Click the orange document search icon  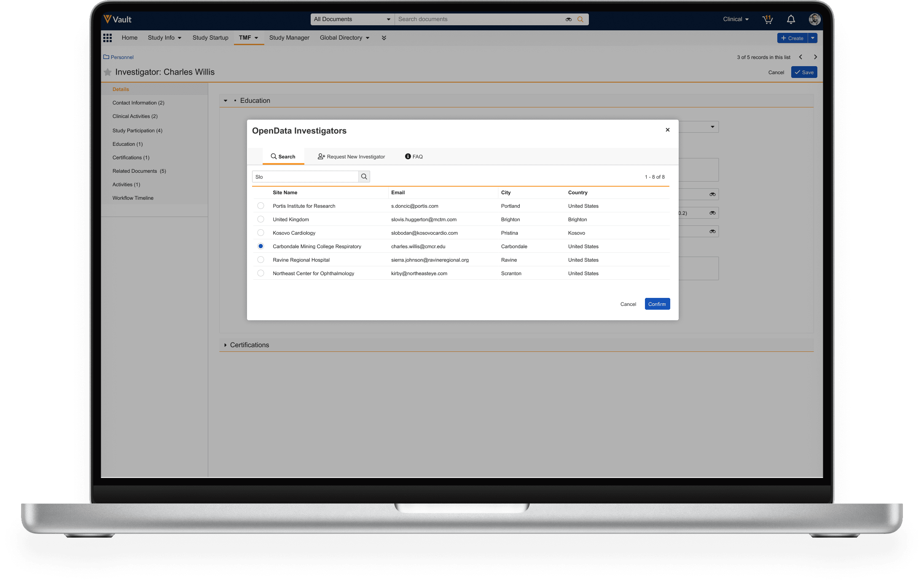[x=580, y=19]
